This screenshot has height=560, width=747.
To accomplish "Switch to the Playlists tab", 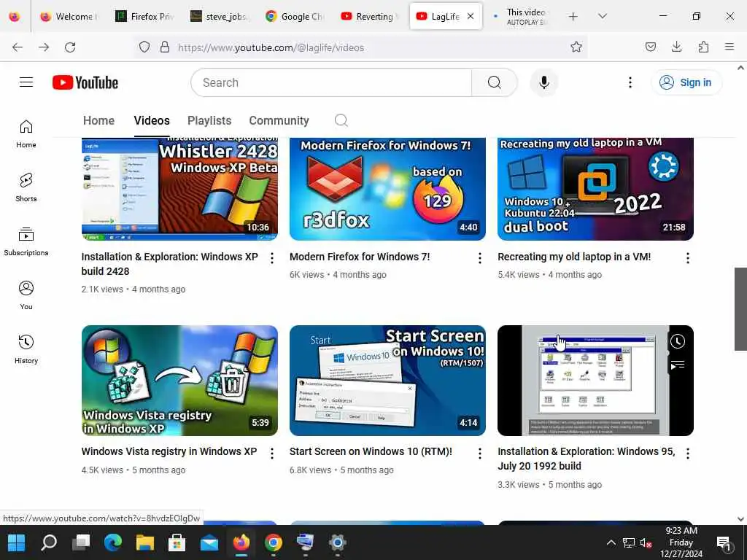I will click(209, 120).
